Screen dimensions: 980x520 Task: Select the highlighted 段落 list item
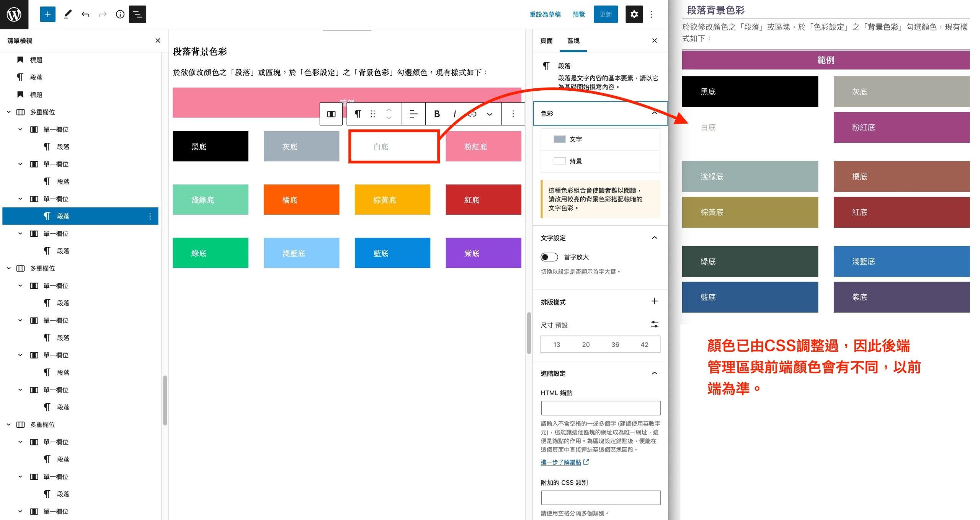click(x=80, y=216)
